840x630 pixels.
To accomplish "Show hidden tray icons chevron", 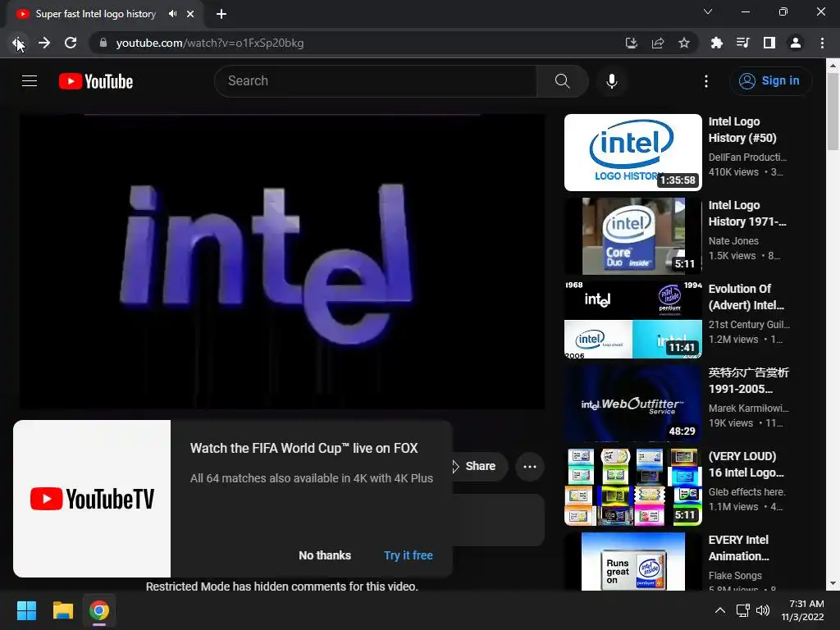I will (x=720, y=610).
